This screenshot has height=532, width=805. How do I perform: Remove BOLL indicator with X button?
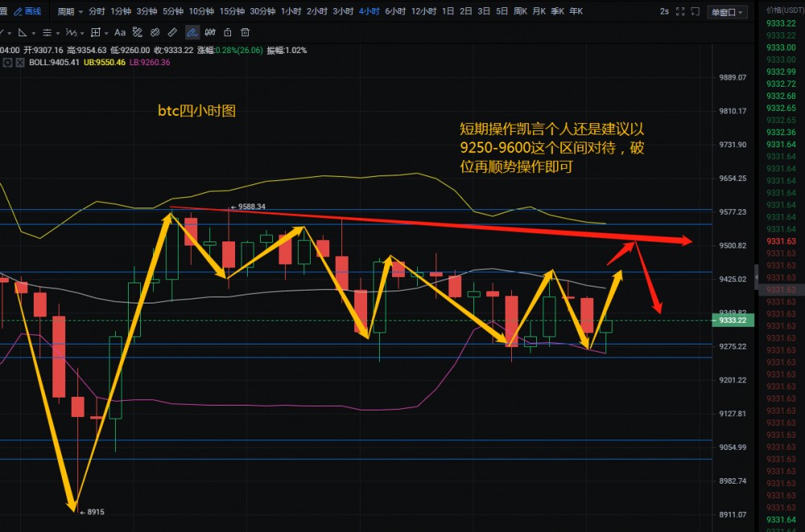19,62
